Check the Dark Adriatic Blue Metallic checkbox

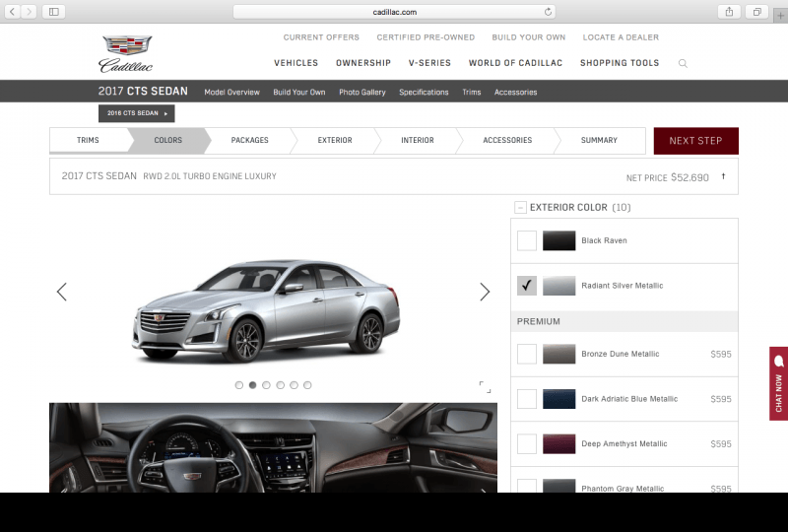(x=527, y=399)
